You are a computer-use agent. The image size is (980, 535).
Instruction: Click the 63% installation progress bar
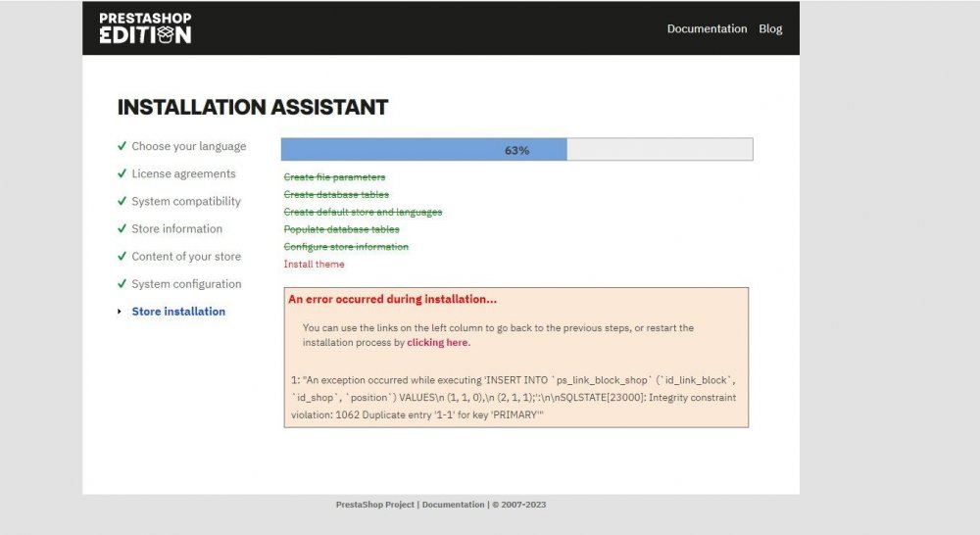coord(516,149)
